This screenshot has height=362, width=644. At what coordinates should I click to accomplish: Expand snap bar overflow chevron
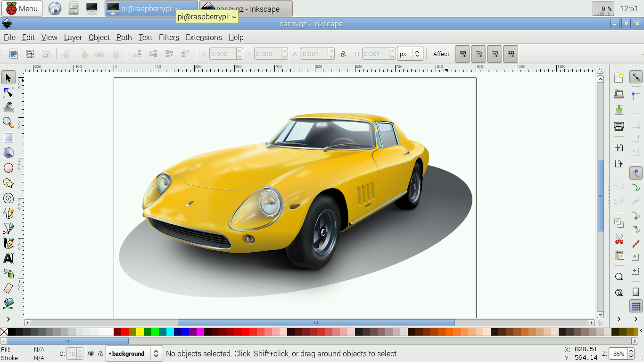636,320
